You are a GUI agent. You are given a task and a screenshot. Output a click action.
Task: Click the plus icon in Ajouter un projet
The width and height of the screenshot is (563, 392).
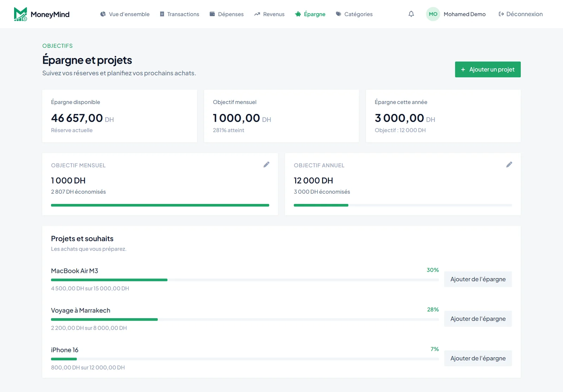[x=463, y=70]
